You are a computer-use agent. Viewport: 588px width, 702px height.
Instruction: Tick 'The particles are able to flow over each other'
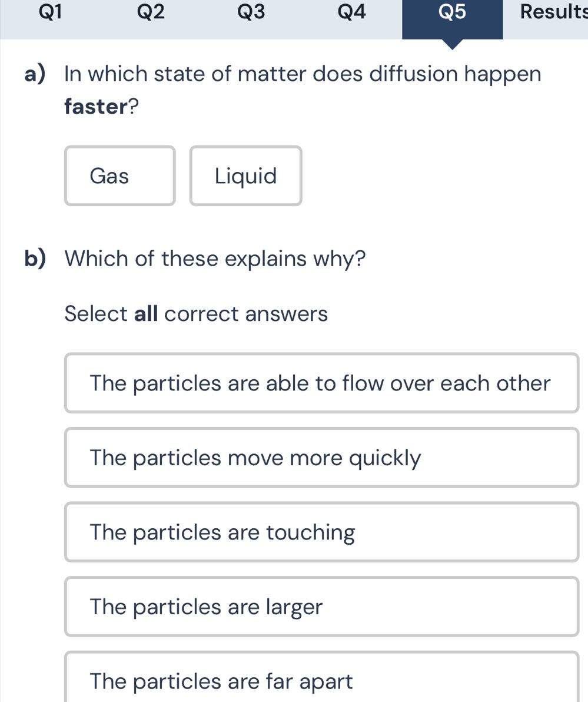tap(321, 383)
